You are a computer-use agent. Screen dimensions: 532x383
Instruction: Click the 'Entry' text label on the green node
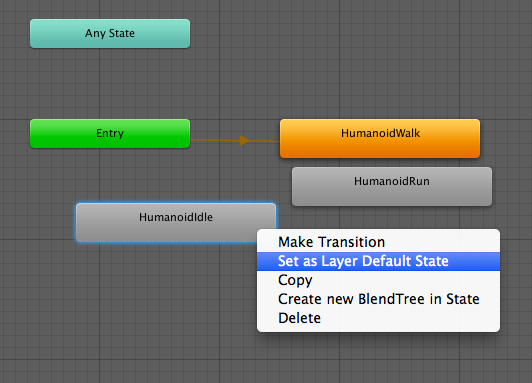[x=110, y=133]
